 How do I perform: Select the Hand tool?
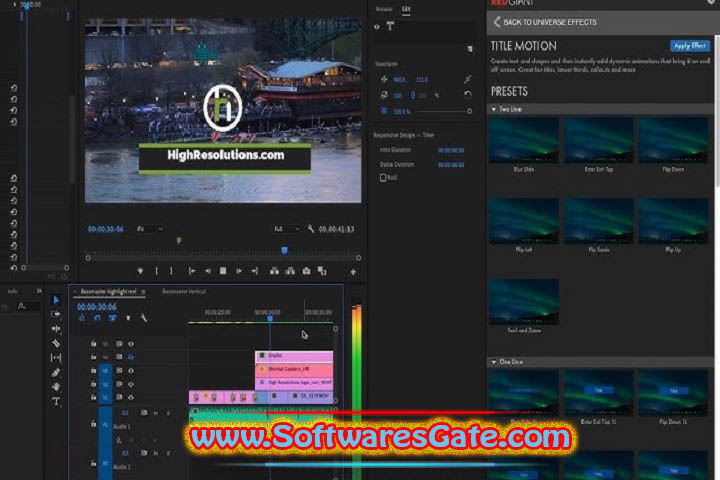pyautogui.click(x=56, y=386)
